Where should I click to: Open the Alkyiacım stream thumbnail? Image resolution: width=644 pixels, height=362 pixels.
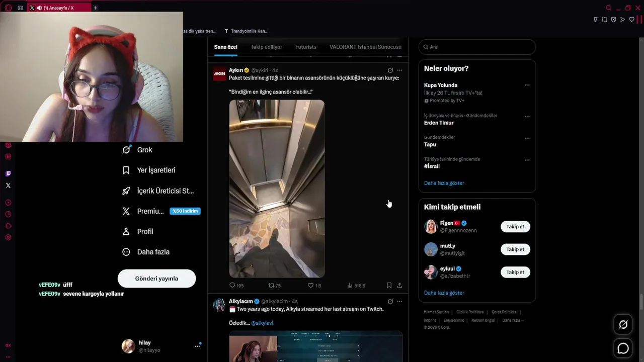coord(315,346)
